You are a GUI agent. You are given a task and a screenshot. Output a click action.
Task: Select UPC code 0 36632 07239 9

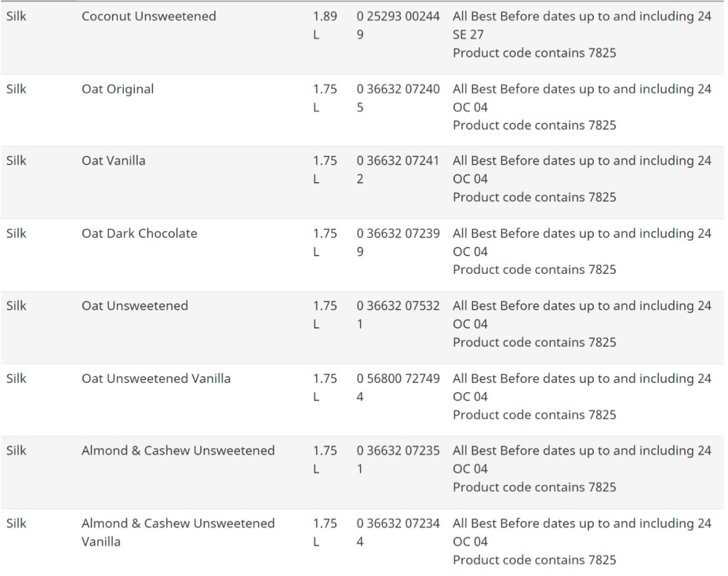[x=398, y=242]
